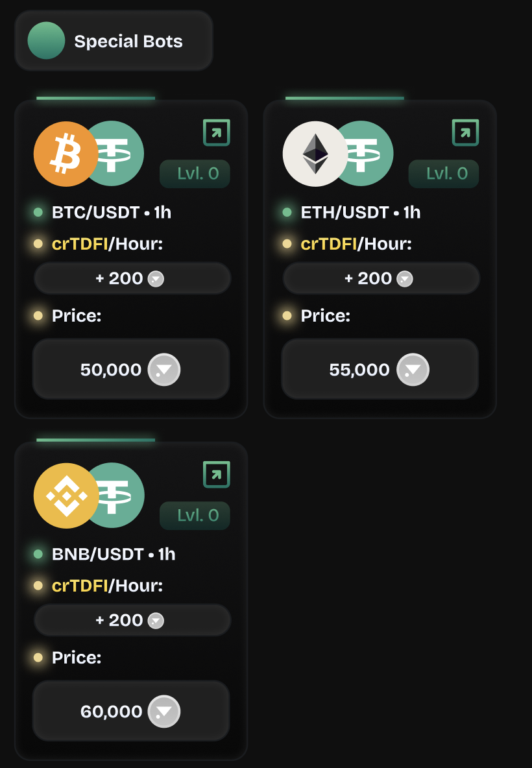Click the Lvl. 0 badge on BNB card
The image size is (532, 768).
point(195,516)
